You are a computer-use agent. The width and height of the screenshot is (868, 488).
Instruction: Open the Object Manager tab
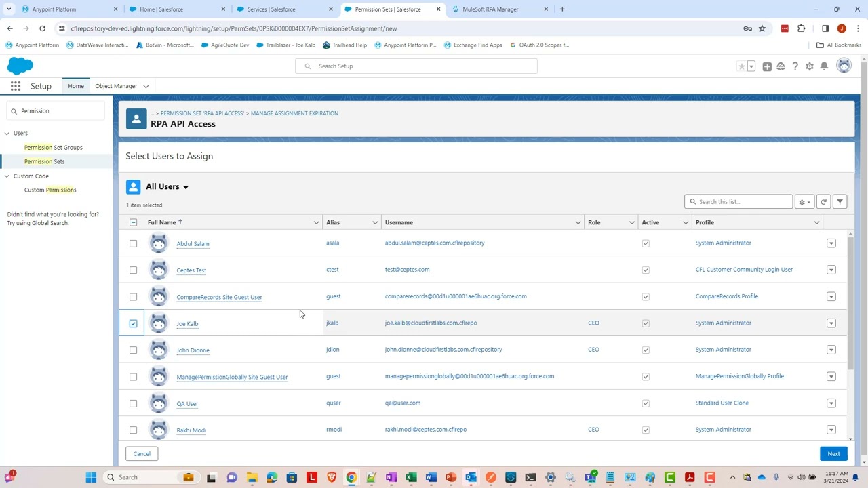click(116, 86)
